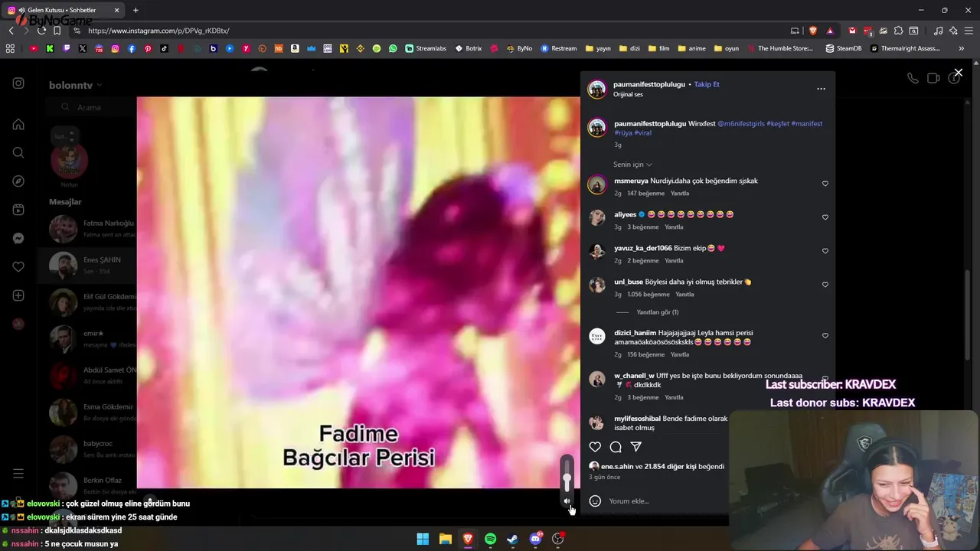Like dizici_haniim's comment
This screenshot has width=980, height=551.
click(x=825, y=336)
